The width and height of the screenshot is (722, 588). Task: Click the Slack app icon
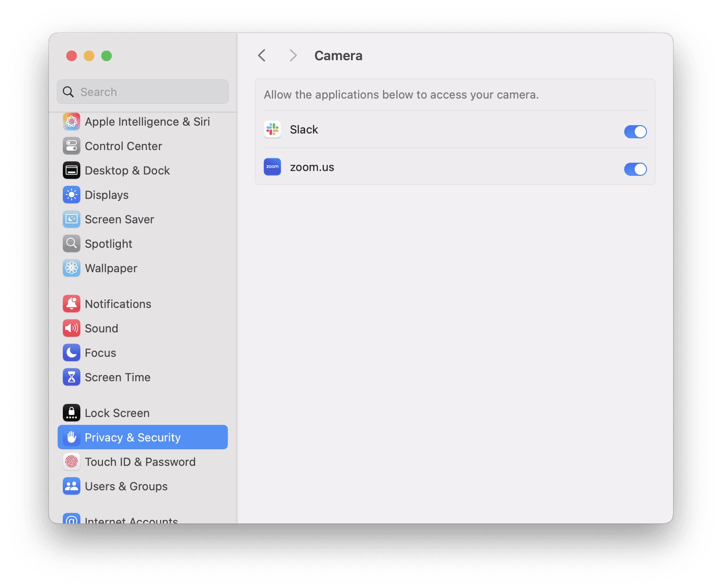tap(272, 129)
